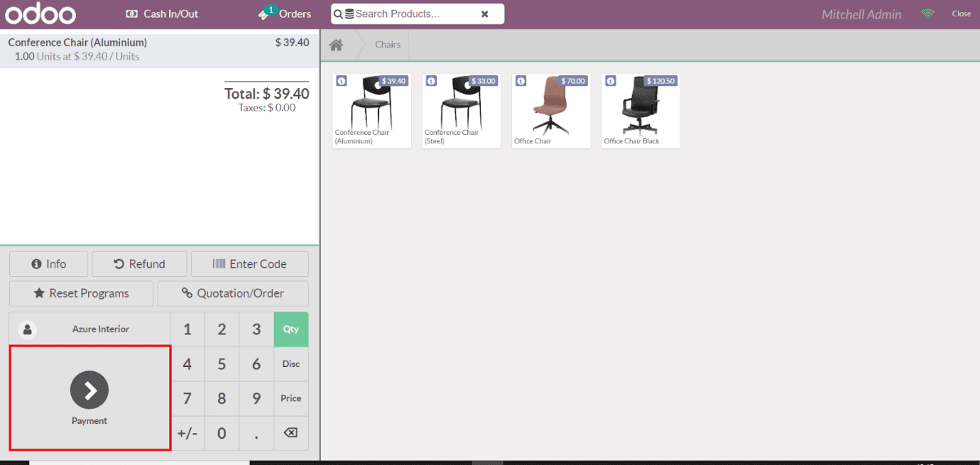The width and height of the screenshot is (980, 465).
Task: Open the Mitchell Admin user menu
Action: click(x=861, y=13)
